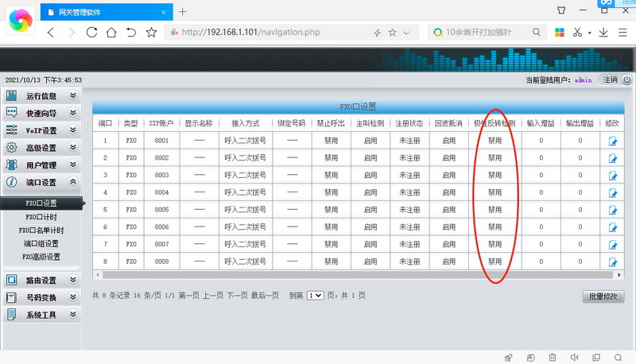
Task: Click the 批量修改 button
Action: pos(607,296)
